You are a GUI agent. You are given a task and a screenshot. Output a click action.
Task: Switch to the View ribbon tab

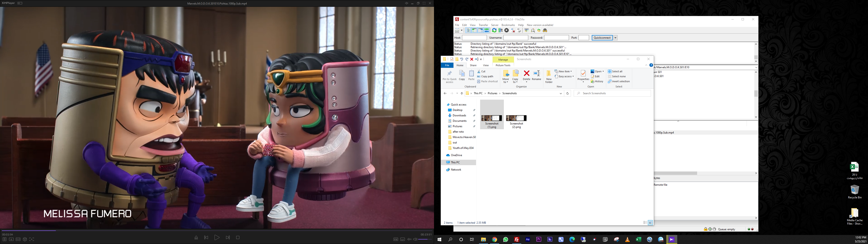point(486,65)
